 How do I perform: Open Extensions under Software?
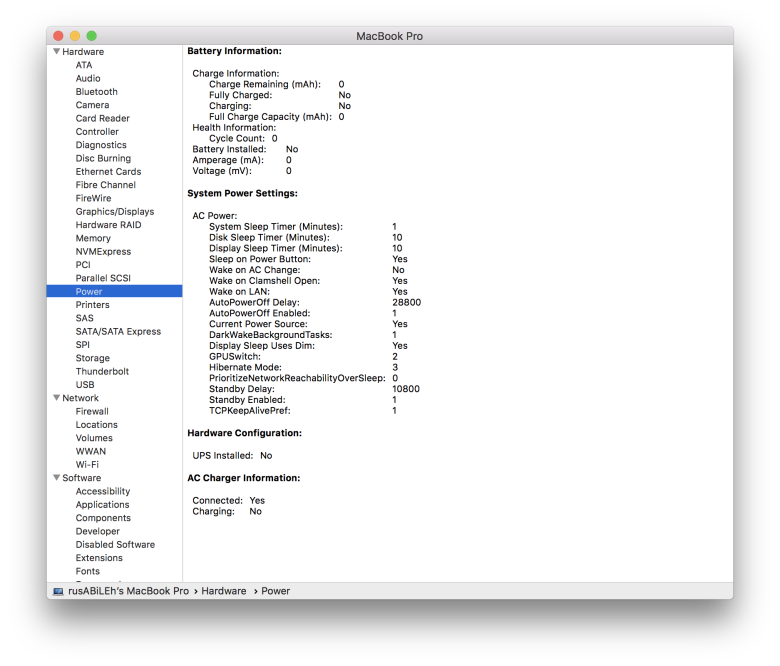tap(99, 558)
